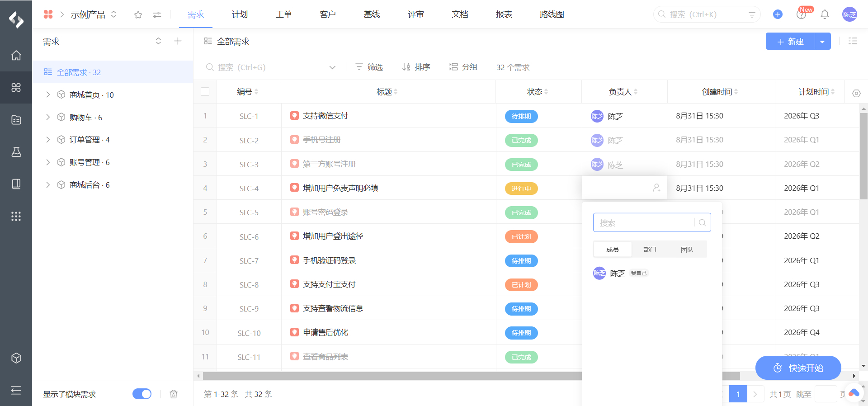Star the 示例产品 product
Screen dimensions: 868x406
(x=138, y=15)
